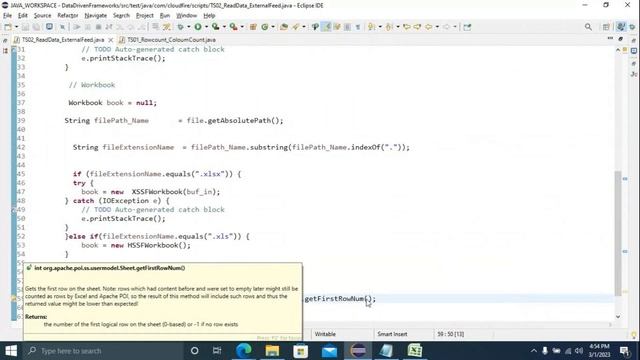
Task: Click the Run External Tools icon
Action: pyautogui.click(x=233, y=27)
